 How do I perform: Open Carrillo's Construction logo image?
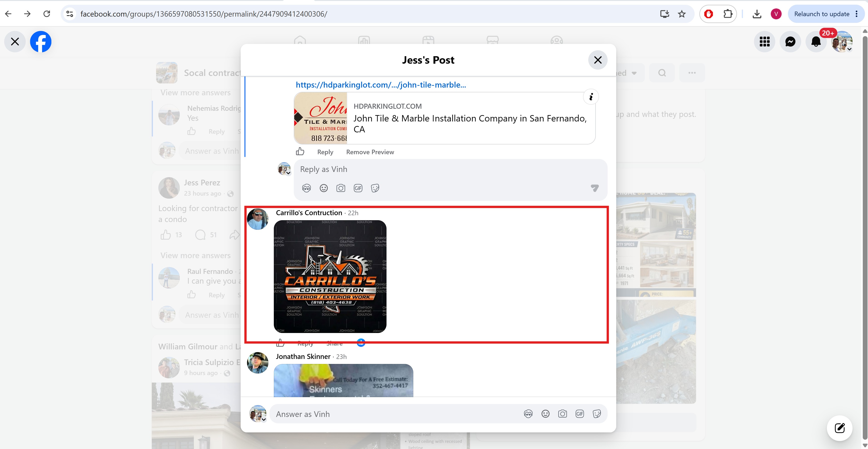[330, 277]
